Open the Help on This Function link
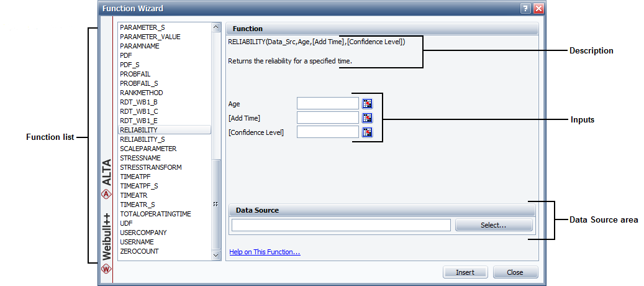This screenshot has width=644, height=286. tap(265, 252)
